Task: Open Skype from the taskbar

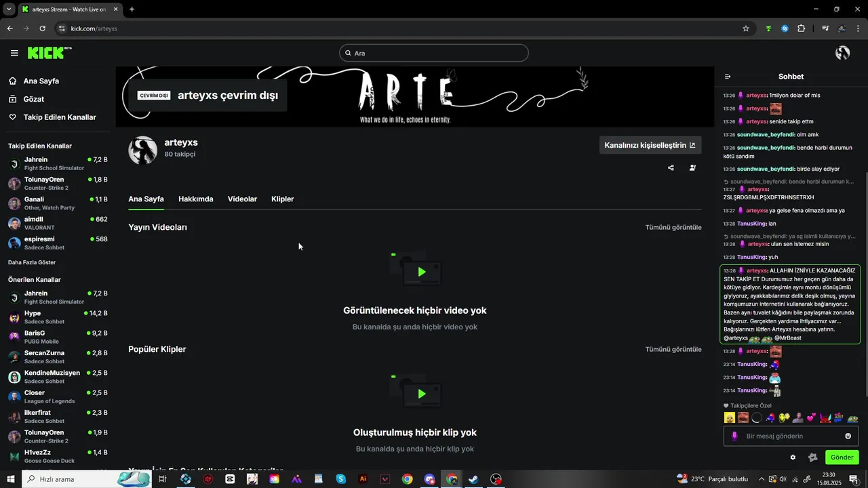Action: 341,479
